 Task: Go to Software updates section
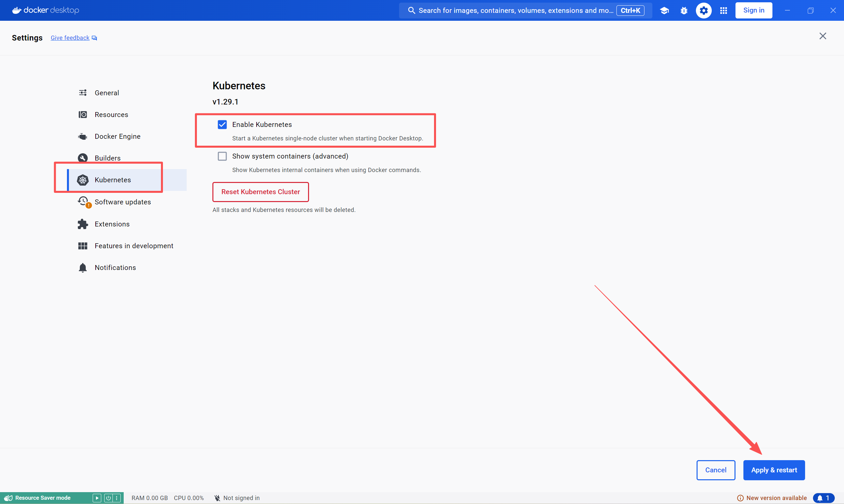point(122,202)
